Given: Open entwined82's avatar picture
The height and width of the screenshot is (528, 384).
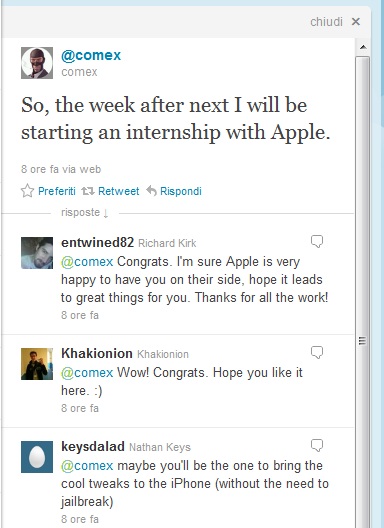Looking at the screenshot, I should (37, 253).
